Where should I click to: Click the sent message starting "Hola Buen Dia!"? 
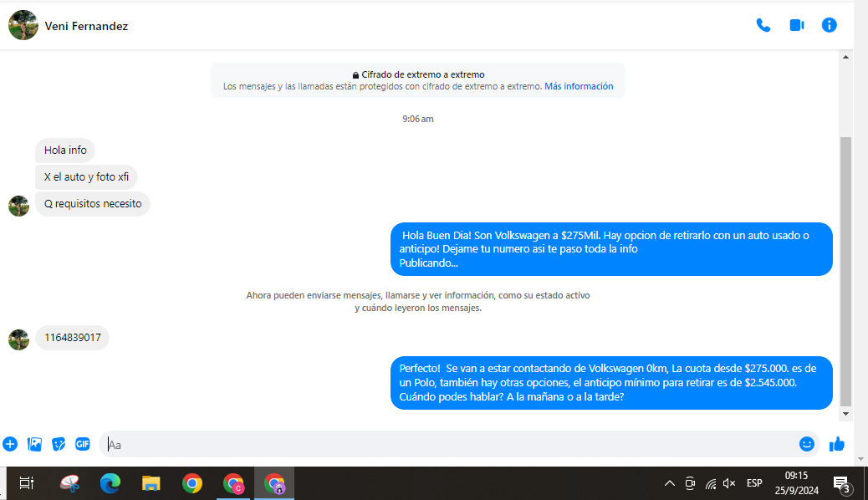[x=611, y=249]
